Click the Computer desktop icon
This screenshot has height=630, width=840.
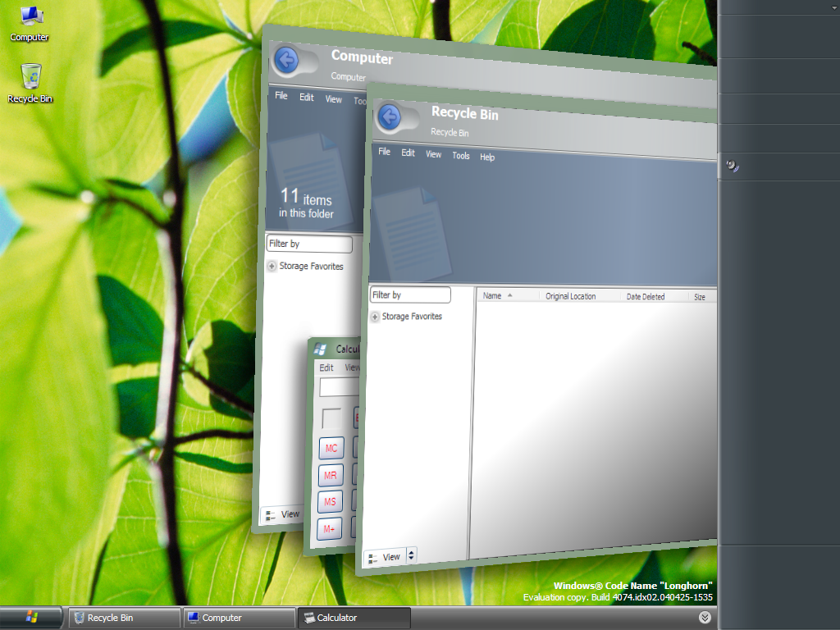coord(30,25)
